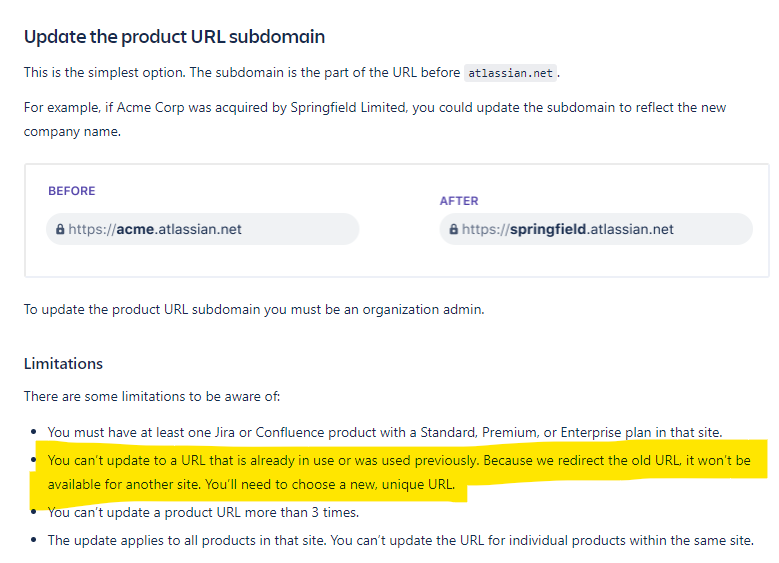Click the https://springfield.atlassian.net address bar
Viewport: 779px width, 563px height.
(x=595, y=229)
